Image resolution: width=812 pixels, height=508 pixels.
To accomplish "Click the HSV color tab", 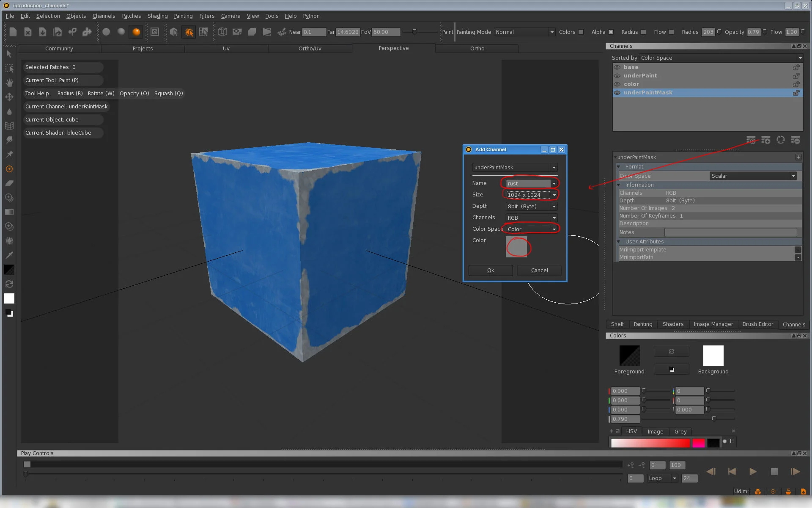I will pyautogui.click(x=631, y=431).
